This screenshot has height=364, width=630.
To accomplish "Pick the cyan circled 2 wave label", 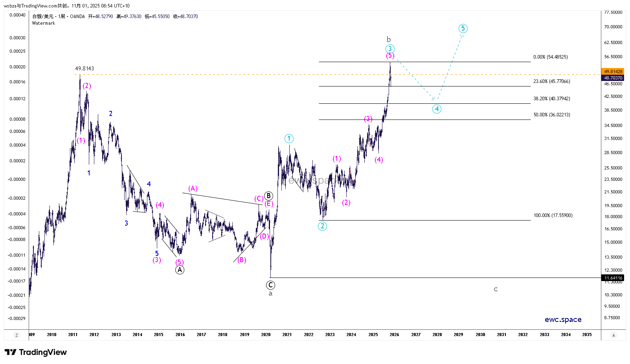I will tap(322, 226).
